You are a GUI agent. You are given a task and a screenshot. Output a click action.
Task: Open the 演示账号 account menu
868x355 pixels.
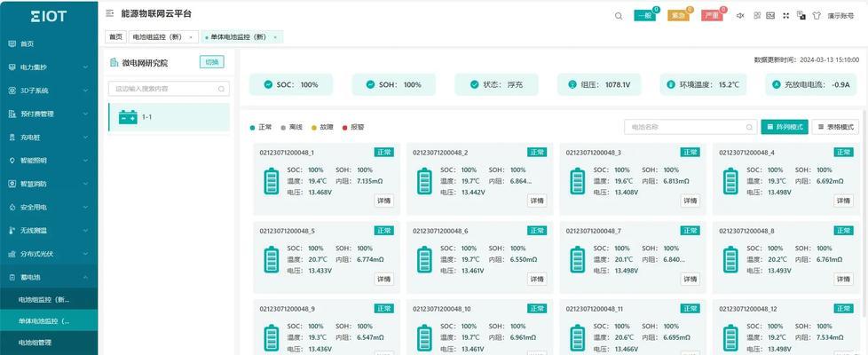coord(840,16)
